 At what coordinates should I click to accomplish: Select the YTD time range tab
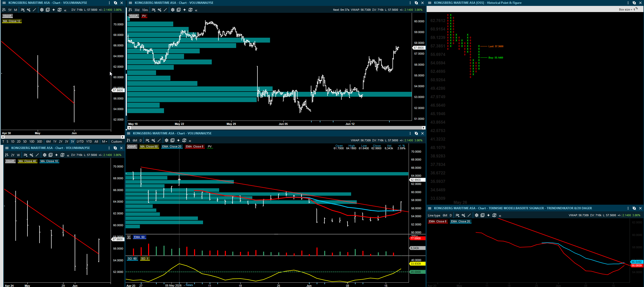(x=89, y=141)
